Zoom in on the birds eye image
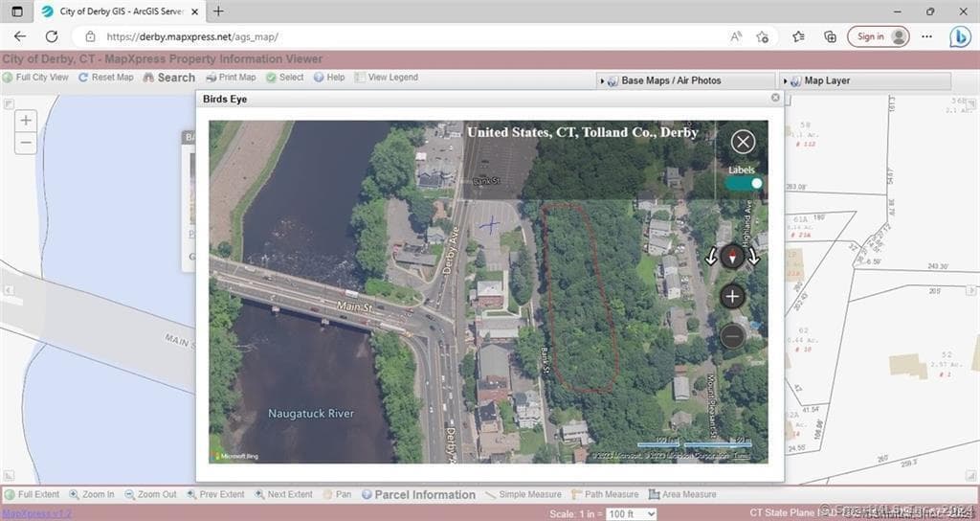Image resolution: width=980 pixels, height=521 pixels. pyautogui.click(x=732, y=296)
